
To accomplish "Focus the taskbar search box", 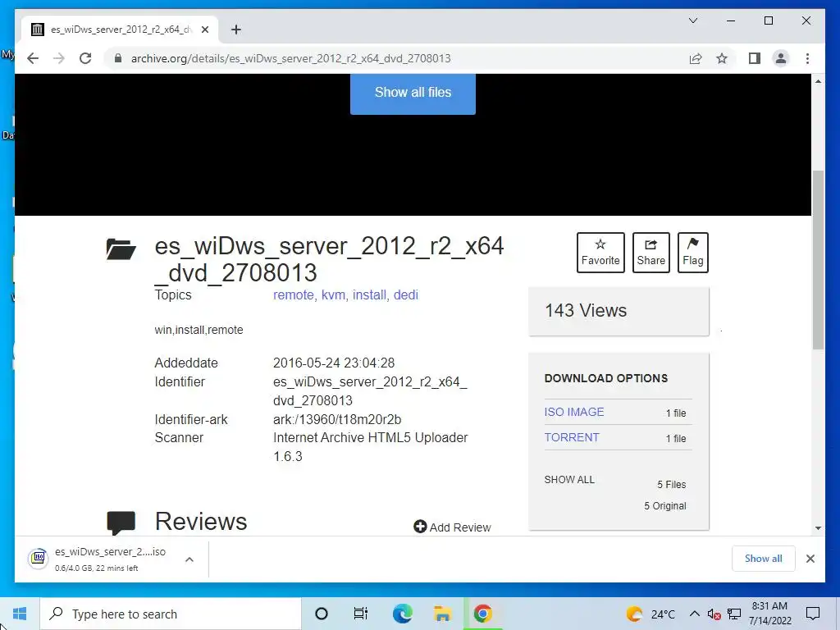I will point(171,614).
